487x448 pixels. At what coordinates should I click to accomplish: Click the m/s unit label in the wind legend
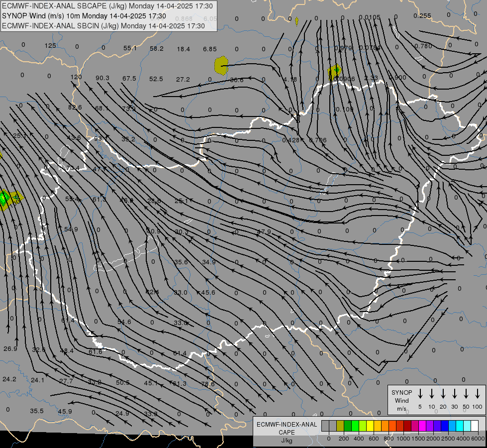tap(401, 409)
